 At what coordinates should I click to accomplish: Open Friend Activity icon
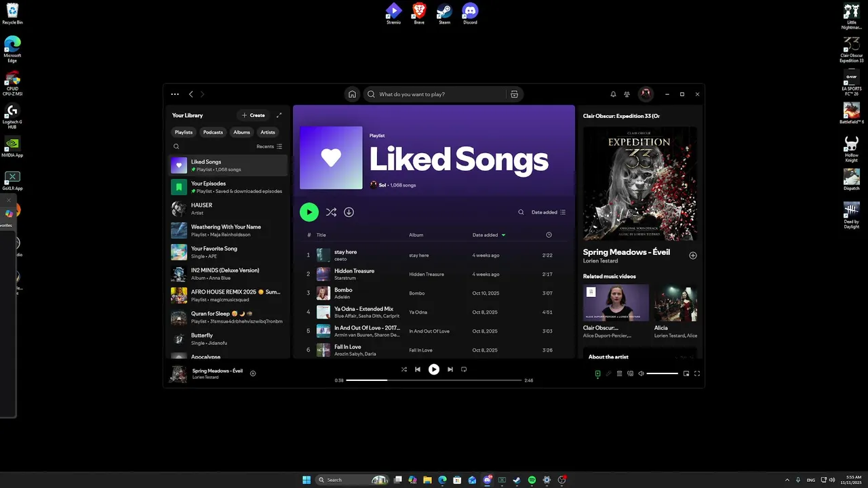pyautogui.click(x=627, y=94)
